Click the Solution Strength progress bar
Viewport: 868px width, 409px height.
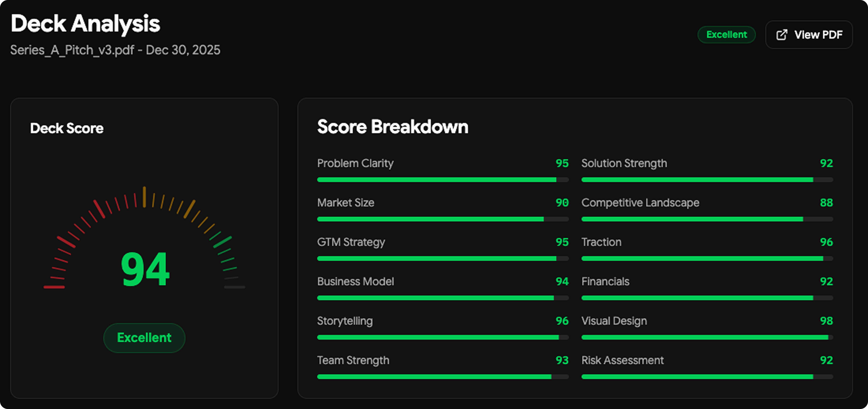(707, 180)
